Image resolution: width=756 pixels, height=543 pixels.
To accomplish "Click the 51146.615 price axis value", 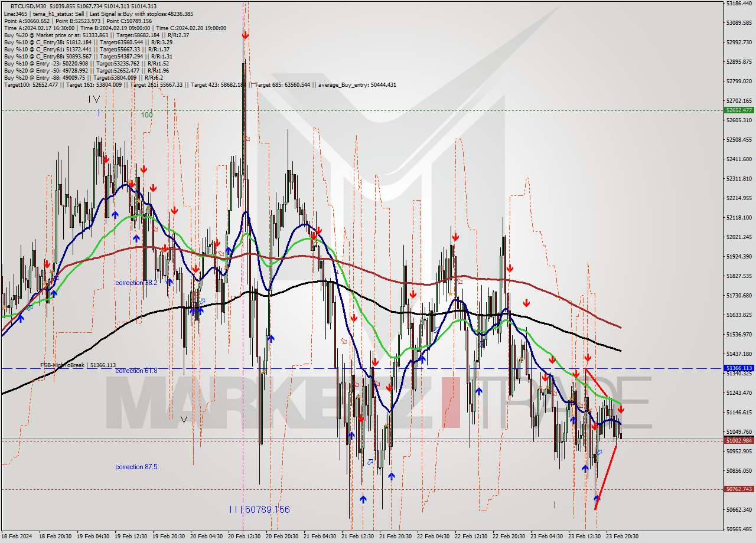I will 739,413.
